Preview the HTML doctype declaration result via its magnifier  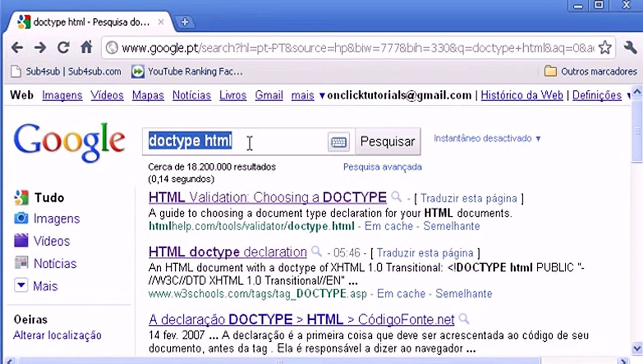[x=316, y=251]
